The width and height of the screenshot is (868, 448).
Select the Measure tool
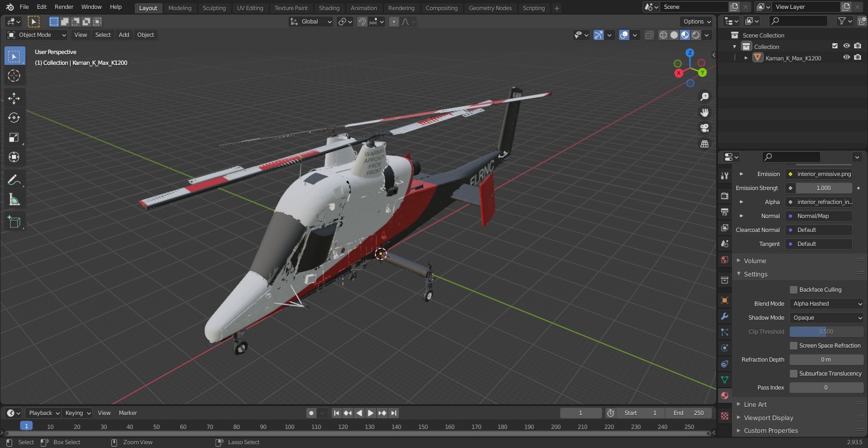point(14,200)
